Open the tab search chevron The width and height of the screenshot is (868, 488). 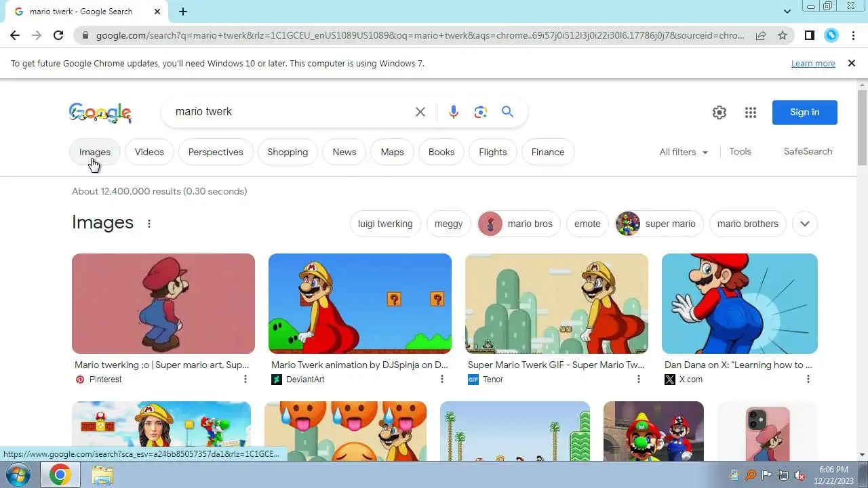click(x=787, y=12)
